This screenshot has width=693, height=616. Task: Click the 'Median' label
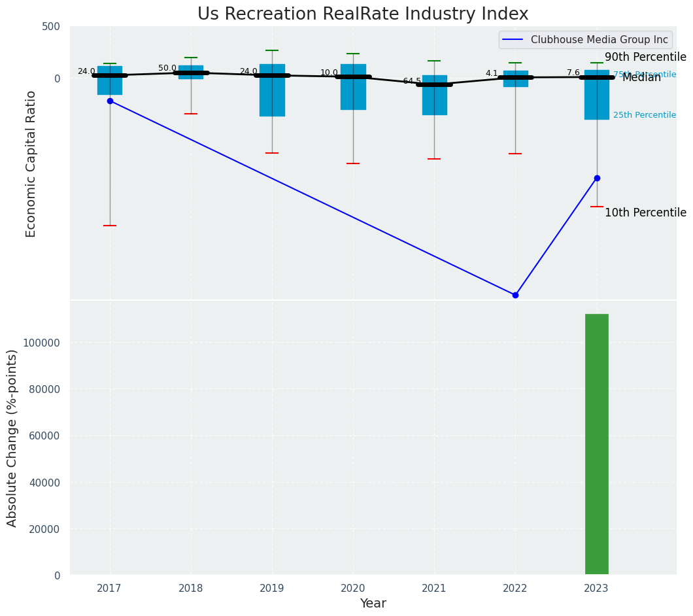pos(642,78)
